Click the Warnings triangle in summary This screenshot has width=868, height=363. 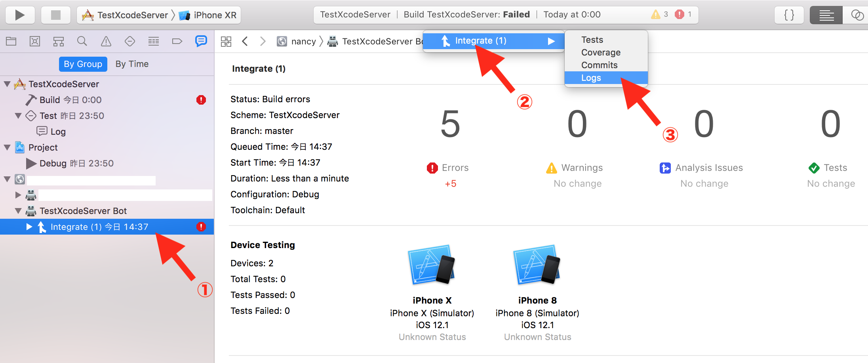[x=551, y=168]
